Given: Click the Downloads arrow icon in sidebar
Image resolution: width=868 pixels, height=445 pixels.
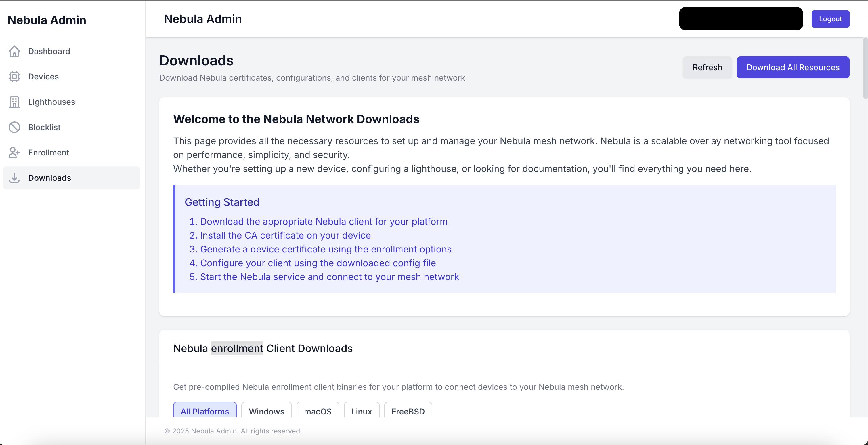Looking at the screenshot, I should tap(14, 178).
